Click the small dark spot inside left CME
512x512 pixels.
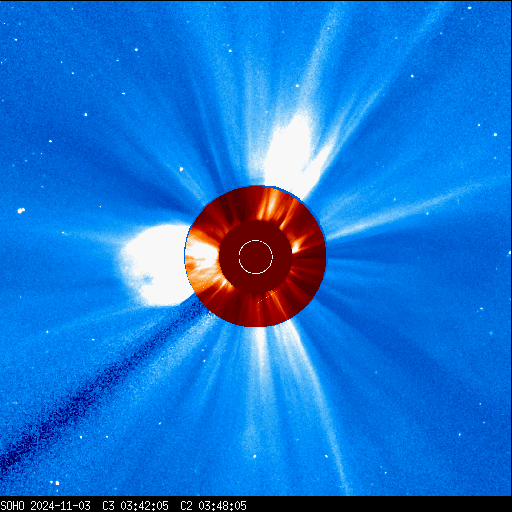coord(146,278)
